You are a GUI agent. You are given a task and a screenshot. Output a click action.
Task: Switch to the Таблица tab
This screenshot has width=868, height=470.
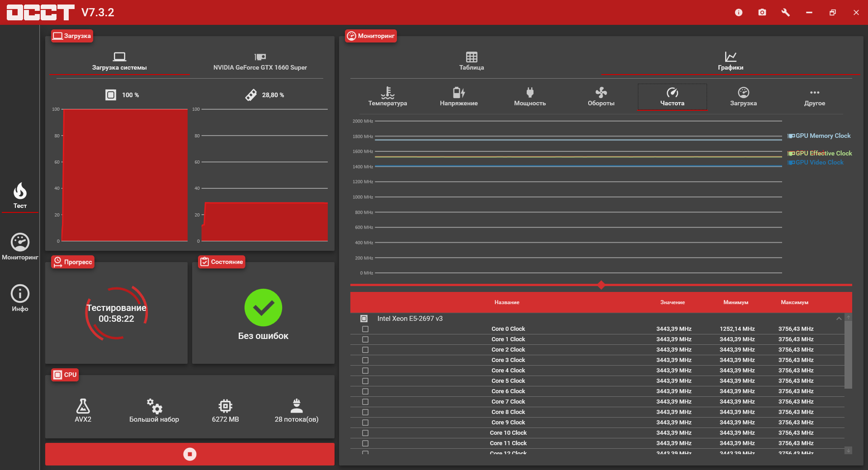pyautogui.click(x=472, y=61)
